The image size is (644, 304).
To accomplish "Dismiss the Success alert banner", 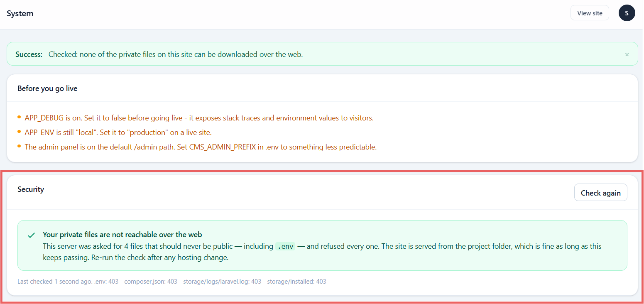I will click(627, 54).
